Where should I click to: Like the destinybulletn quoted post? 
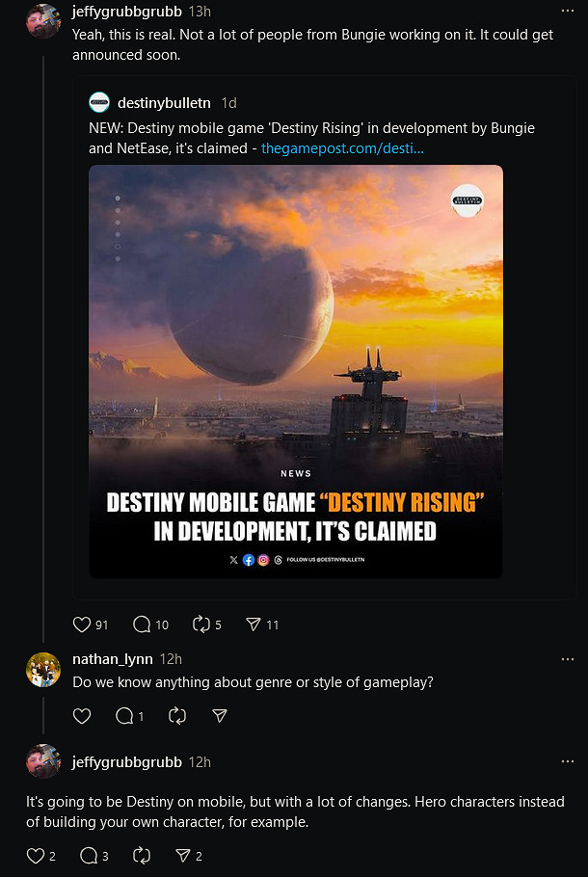(82, 625)
